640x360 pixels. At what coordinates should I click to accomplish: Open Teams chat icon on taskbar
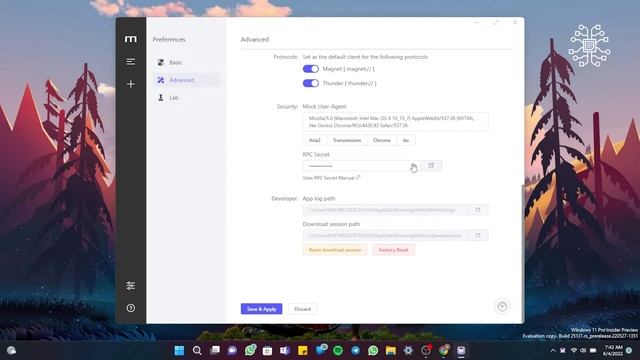point(232,351)
